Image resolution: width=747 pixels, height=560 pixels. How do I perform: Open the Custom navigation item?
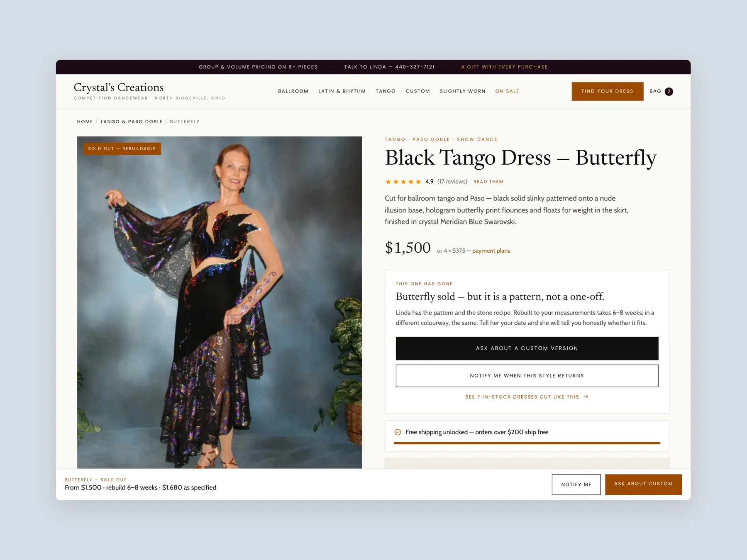coord(417,91)
